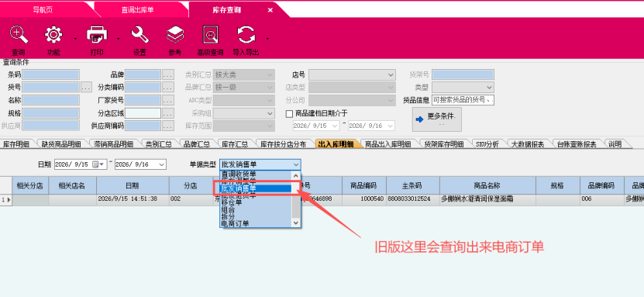The width and height of the screenshot is (644, 297).
Task: Click the 查询 magnifier icon in toolbar
Action: [19, 35]
